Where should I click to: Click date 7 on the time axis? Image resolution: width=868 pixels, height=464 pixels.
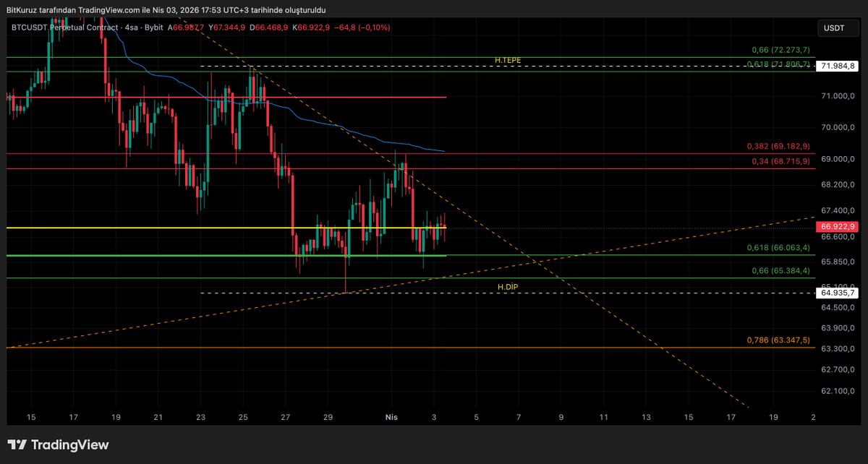pos(519,417)
